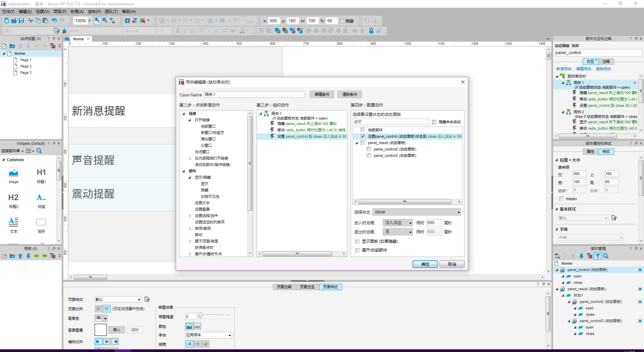
Task: Click the publish to AxShare icon
Action: 135,21
